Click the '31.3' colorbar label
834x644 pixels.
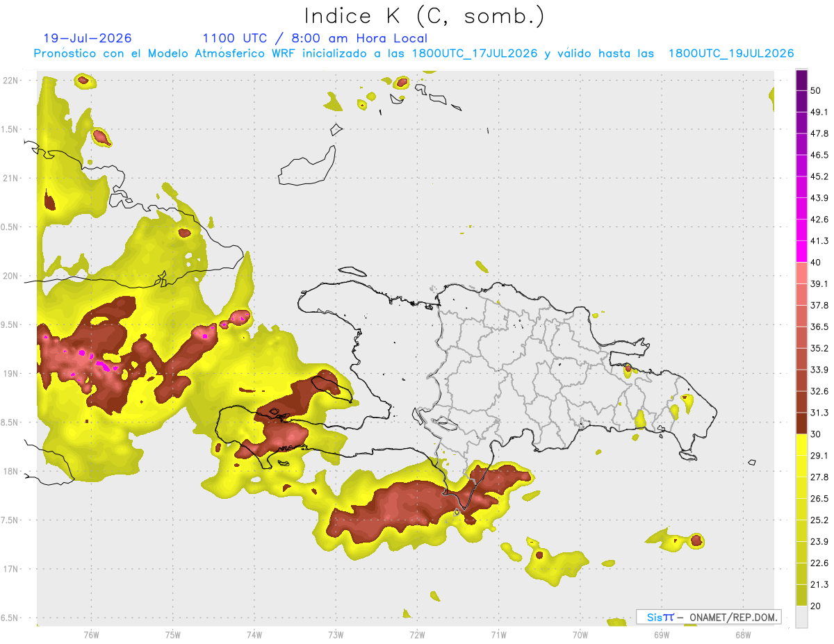[819, 413]
